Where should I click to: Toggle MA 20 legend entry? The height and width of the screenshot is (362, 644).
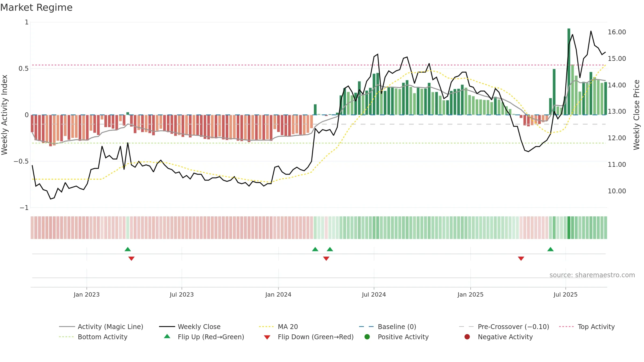[278, 327]
